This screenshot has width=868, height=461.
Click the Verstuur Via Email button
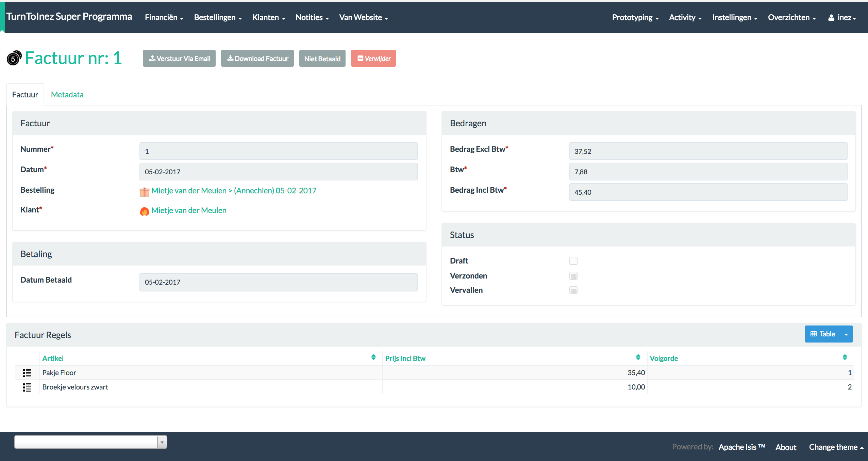click(x=179, y=58)
